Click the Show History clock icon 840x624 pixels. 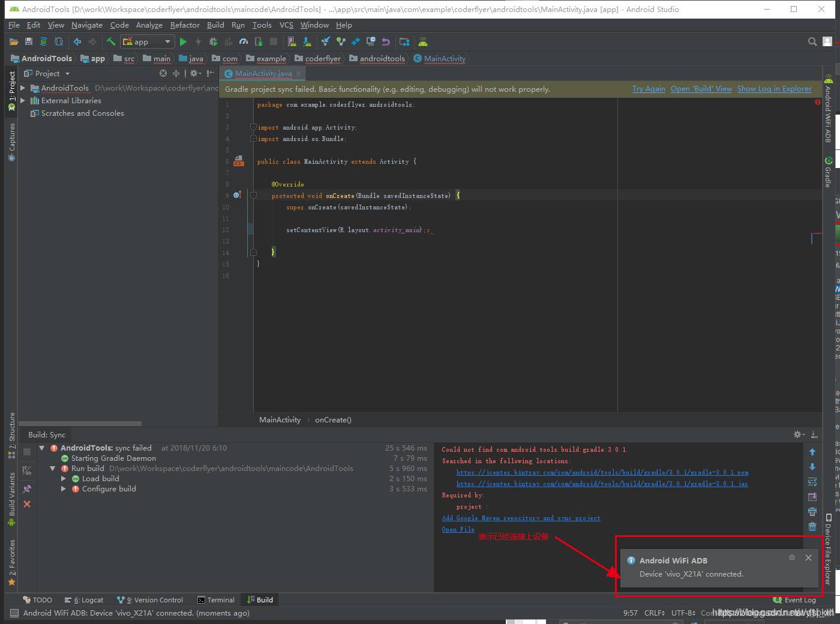pyautogui.click(x=371, y=41)
